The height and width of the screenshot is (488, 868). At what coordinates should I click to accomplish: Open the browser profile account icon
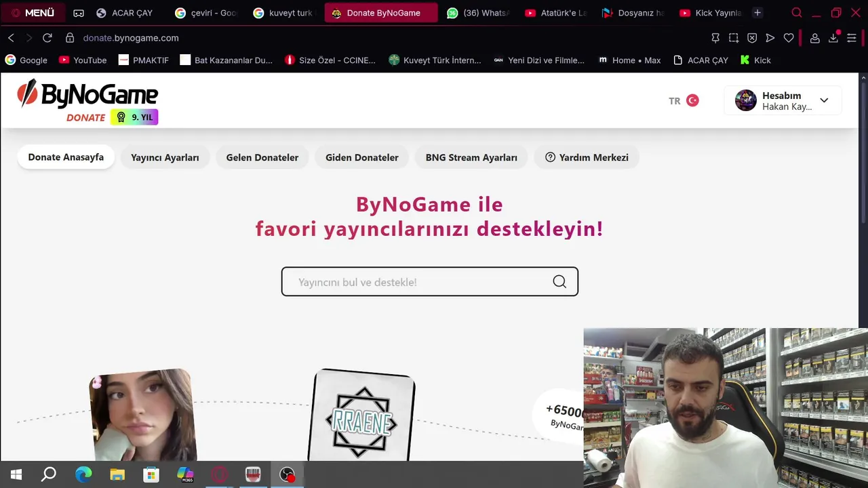815,38
